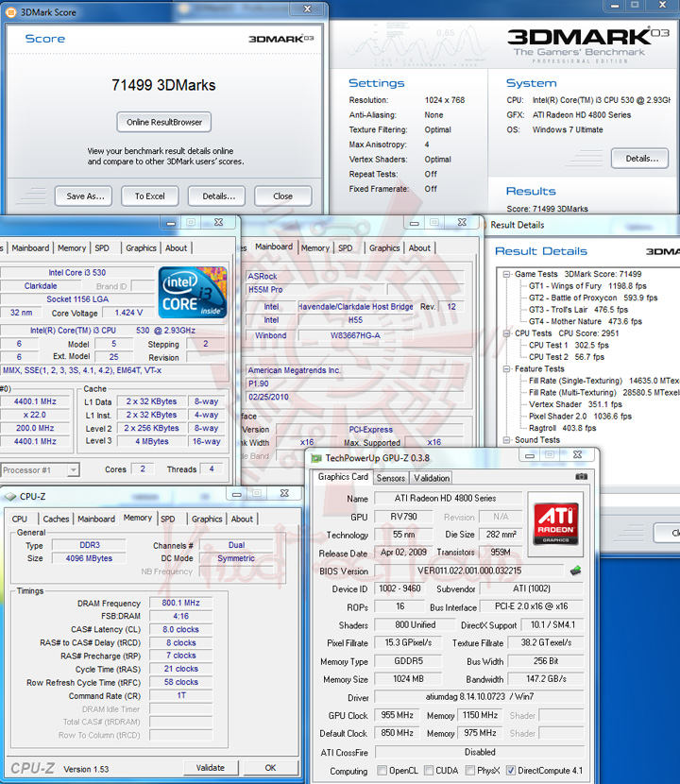The height and width of the screenshot is (784, 680).
Task: Open Details in 3DMark Score window
Action: coord(216,196)
